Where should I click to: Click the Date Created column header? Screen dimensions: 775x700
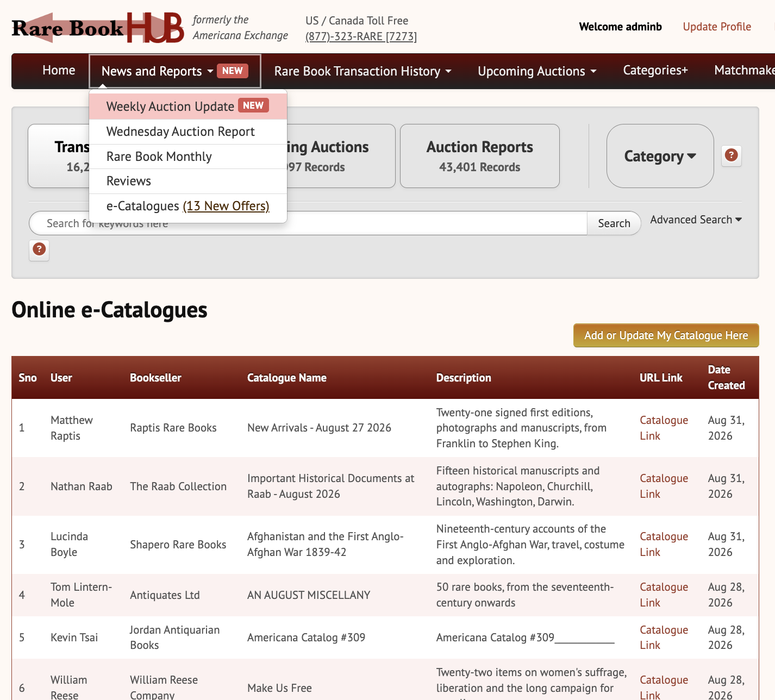click(x=726, y=377)
